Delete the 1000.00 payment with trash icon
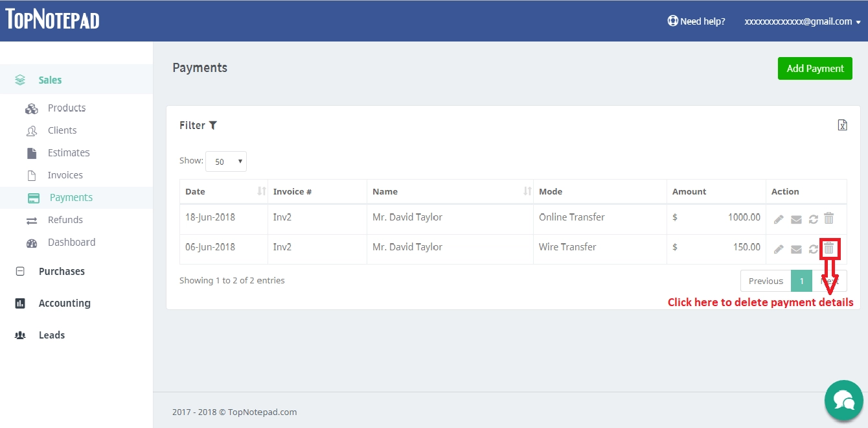The height and width of the screenshot is (428, 868). pyautogui.click(x=828, y=219)
